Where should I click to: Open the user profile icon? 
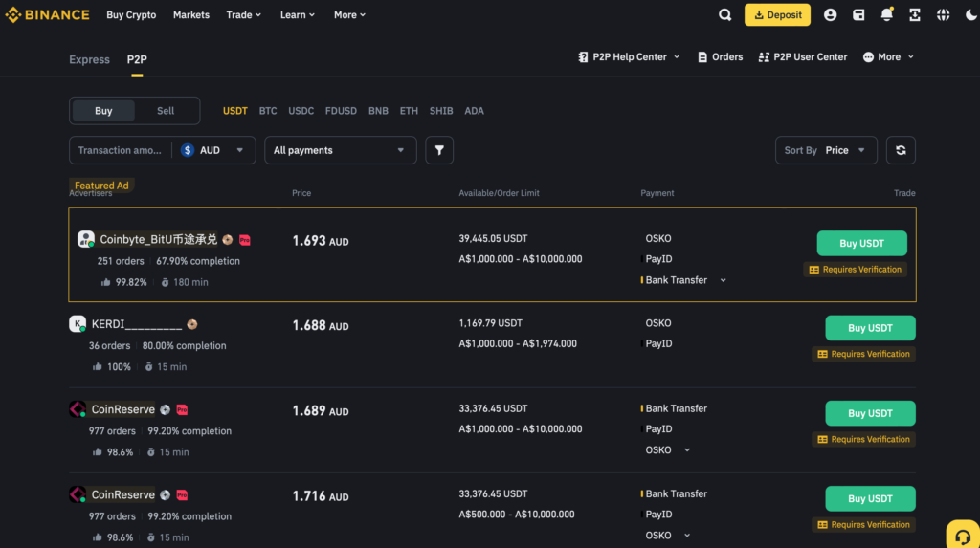(x=830, y=14)
